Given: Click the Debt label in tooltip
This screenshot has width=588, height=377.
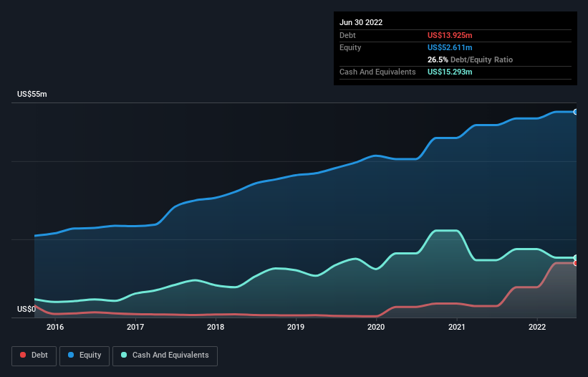Looking at the screenshot, I should point(347,35).
